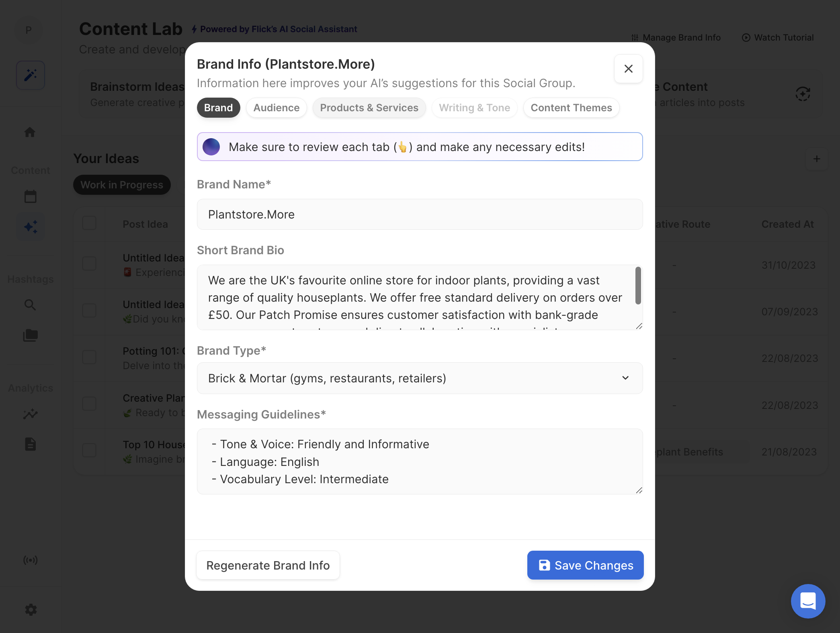
Task: Toggle the select-all checkbox in table header
Action: 89,223
